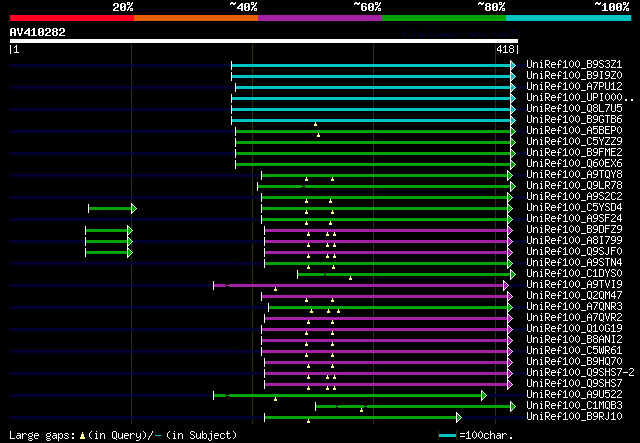The image size is (640, 443).
Task: Select the UniRef100_B9RJ10 label
Action: 574,417
